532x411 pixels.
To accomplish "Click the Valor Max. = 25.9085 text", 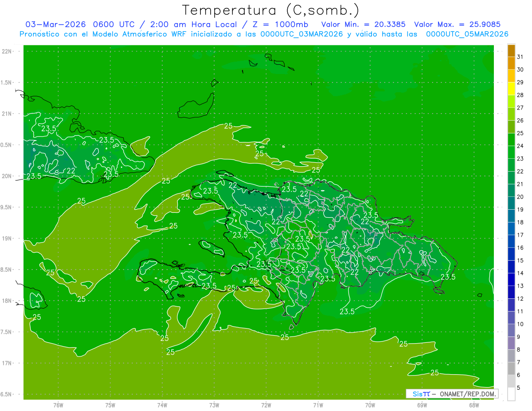I will click(x=457, y=24).
